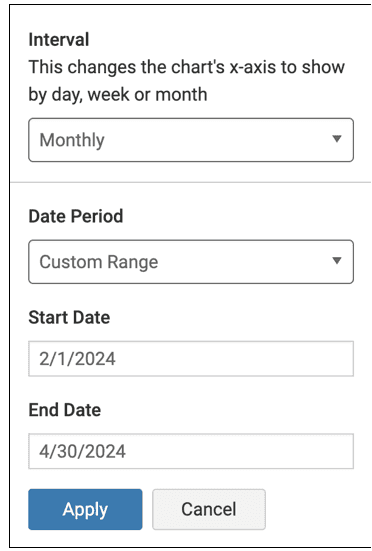Focus the Start Date input field
This screenshot has width=372, height=551.
pos(191,358)
